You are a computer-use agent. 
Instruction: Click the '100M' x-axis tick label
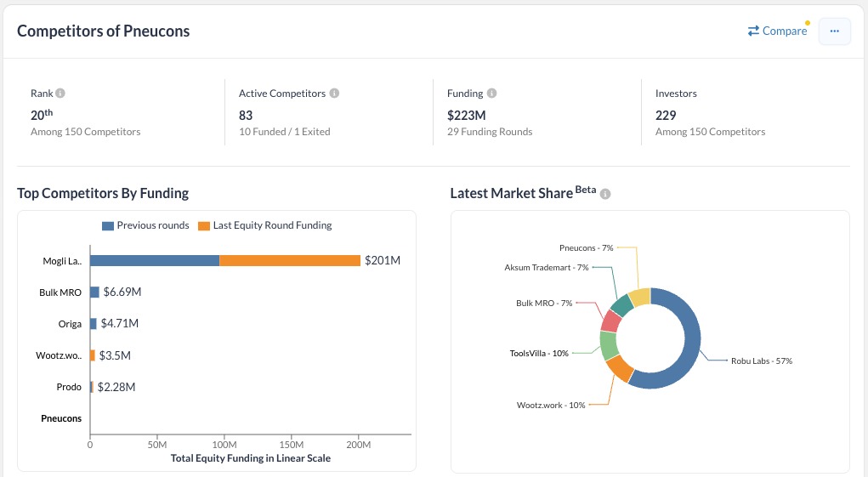tap(224, 445)
